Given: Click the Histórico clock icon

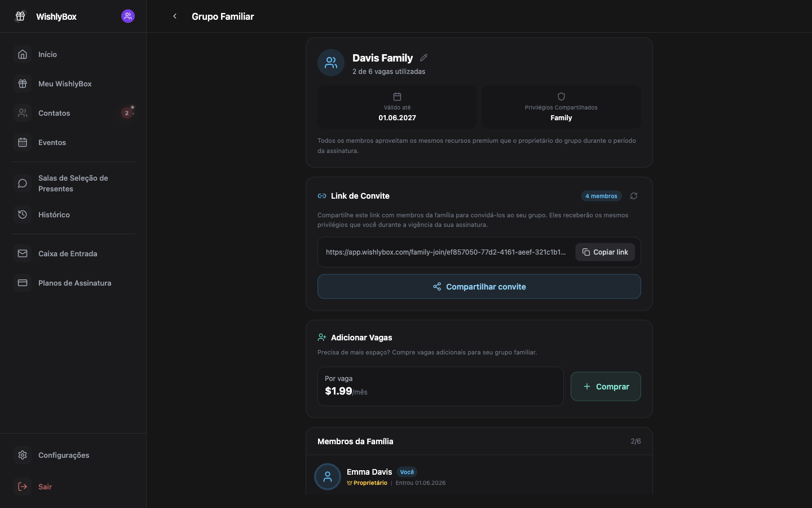Looking at the screenshot, I should pos(23,214).
